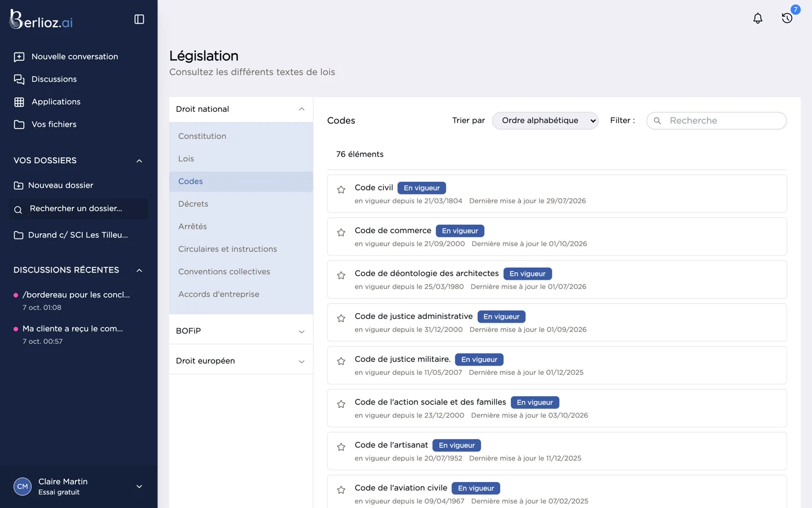Toggle star for Code de justice administrative
812x508 pixels.
[341, 318]
